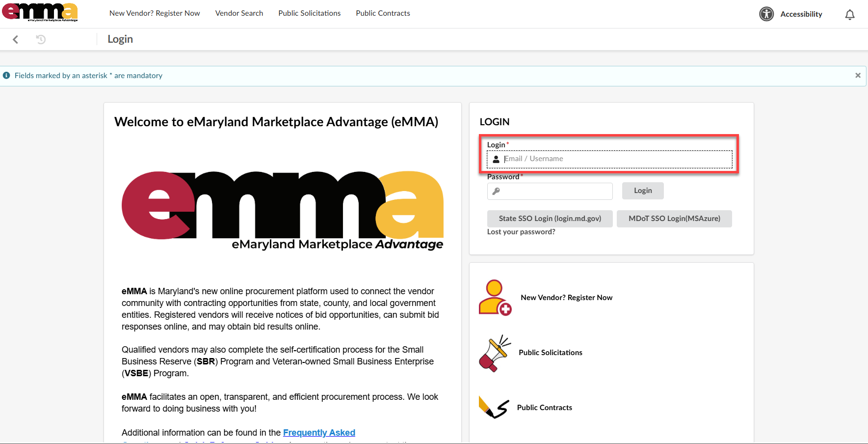Click the LOGIN panel heading

click(495, 122)
